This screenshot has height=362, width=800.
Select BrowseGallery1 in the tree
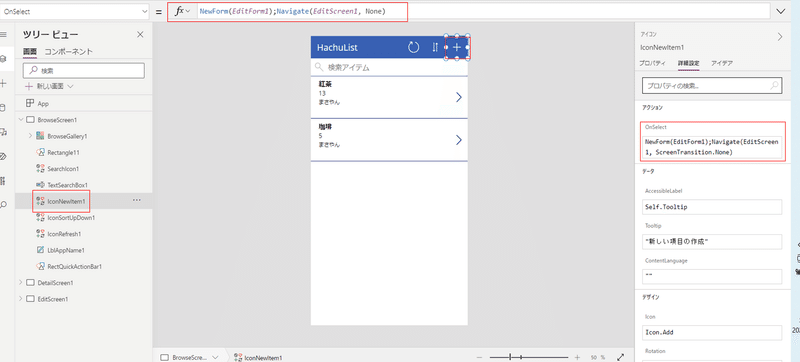click(x=67, y=136)
